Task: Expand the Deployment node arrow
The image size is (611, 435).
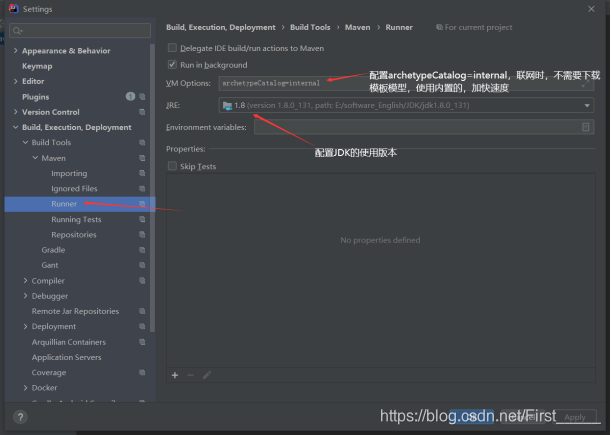Action: click(25, 326)
